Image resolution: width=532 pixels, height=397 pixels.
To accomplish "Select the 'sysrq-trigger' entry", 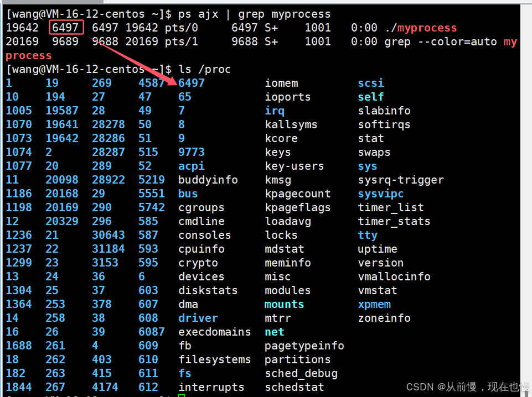I will pyautogui.click(x=401, y=180).
